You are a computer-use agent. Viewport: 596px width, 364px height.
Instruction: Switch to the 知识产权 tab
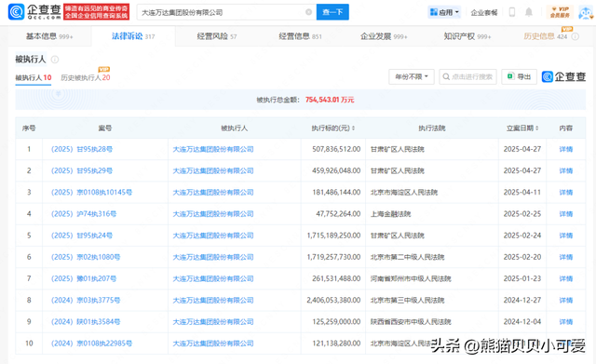pyautogui.click(x=467, y=36)
